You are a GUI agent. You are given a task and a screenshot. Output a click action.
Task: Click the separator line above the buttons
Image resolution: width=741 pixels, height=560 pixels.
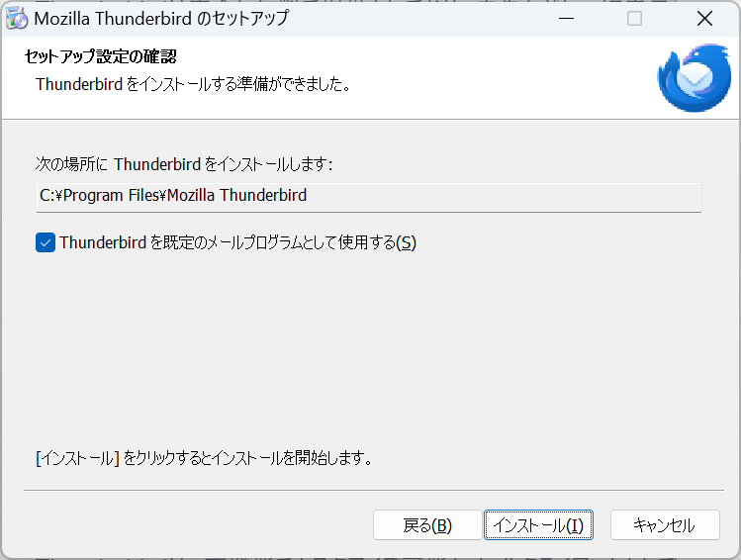click(x=373, y=490)
